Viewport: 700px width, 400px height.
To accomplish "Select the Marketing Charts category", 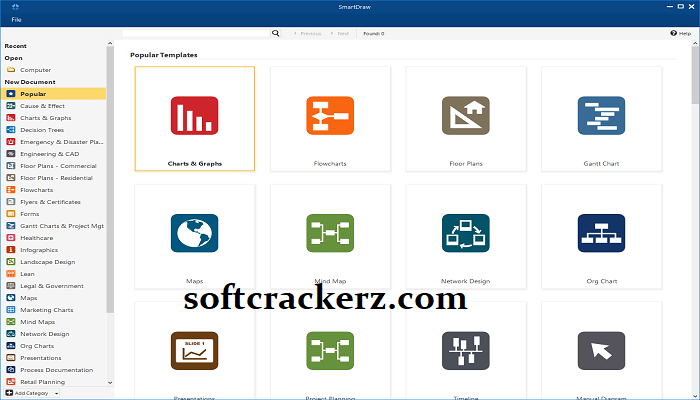I will (x=54, y=310).
